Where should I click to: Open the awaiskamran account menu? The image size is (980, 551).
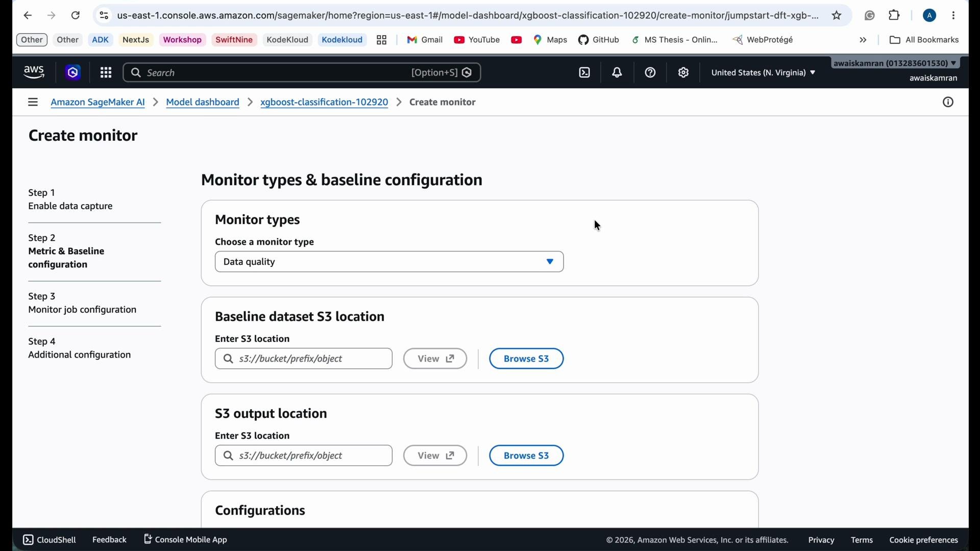tap(896, 63)
